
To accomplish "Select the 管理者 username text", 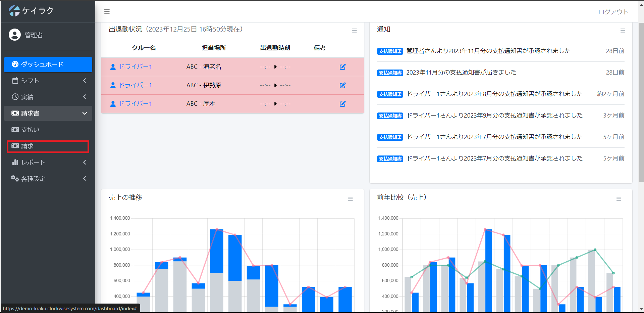I will 34,35.
